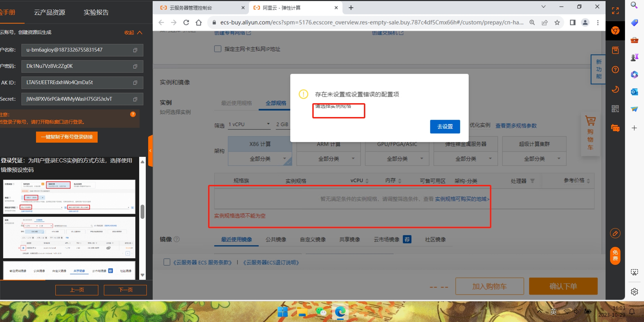The height and width of the screenshot is (322, 644).
Task: Reload the browser page
Action: (x=186, y=23)
